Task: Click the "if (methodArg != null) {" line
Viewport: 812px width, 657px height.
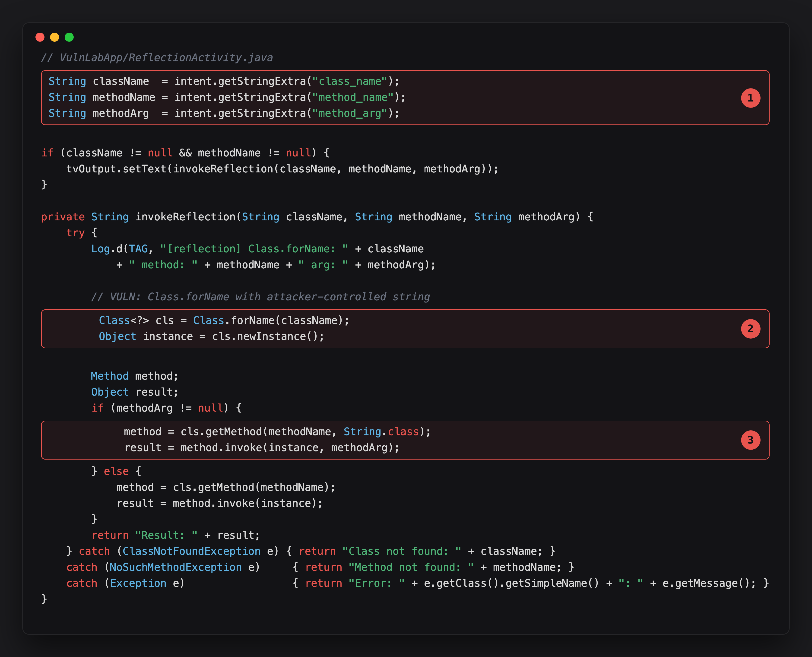Action: pos(166,408)
